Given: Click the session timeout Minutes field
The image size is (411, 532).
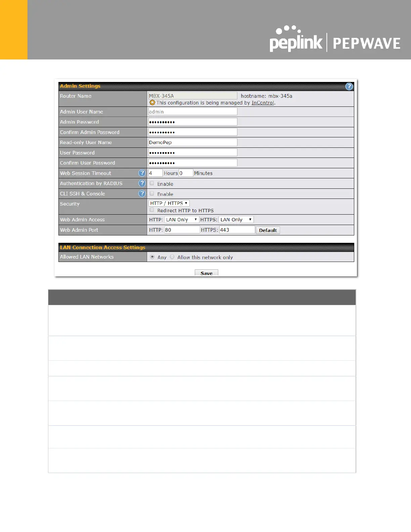Looking at the screenshot, I should click(186, 173).
